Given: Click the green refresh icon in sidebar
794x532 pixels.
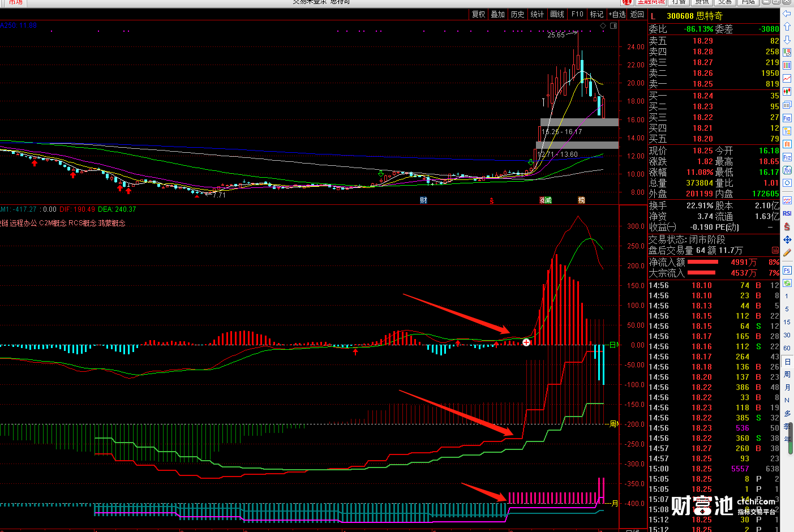Looking at the screenshot, I should (787, 283).
